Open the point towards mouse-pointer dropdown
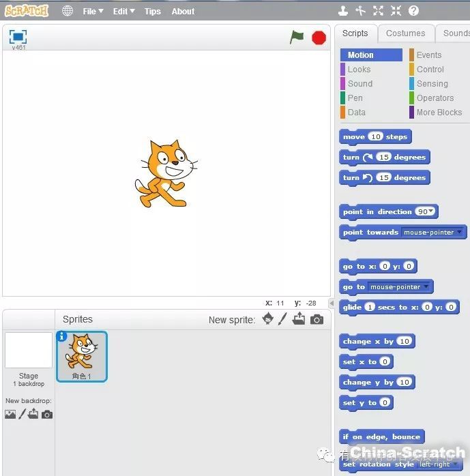The image size is (470, 476). point(460,233)
